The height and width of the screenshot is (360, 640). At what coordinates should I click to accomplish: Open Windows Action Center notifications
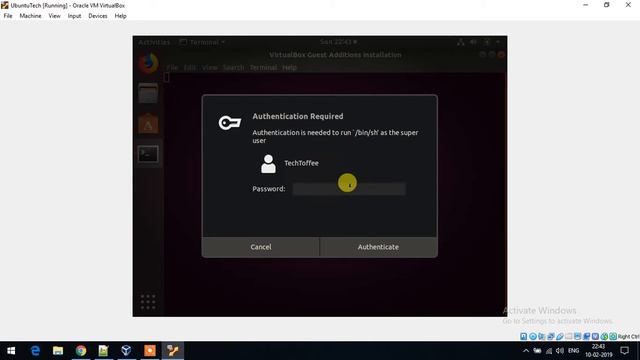(x=624, y=351)
